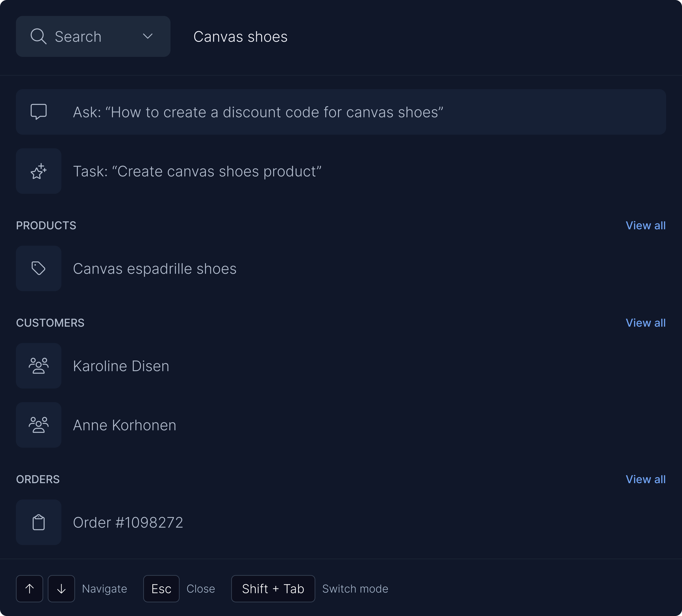Click the search magnifier icon
The width and height of the screenshot is (682, 616).
[38, 36]
